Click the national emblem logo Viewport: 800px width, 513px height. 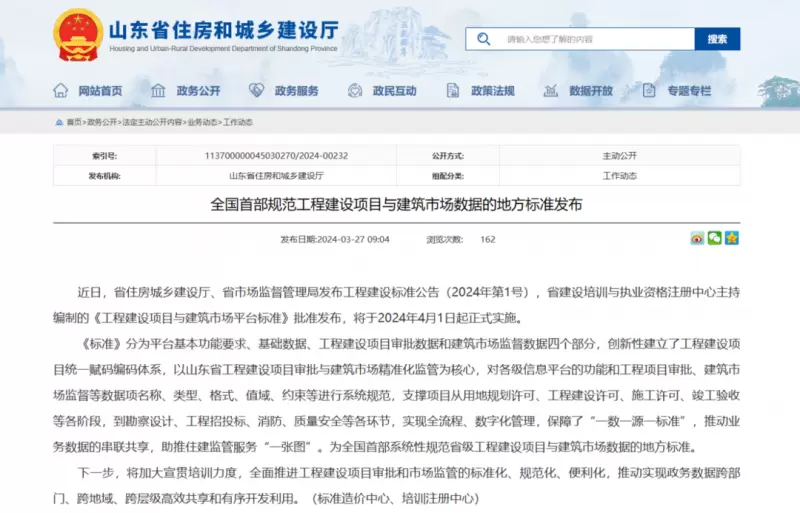point(76,33)
